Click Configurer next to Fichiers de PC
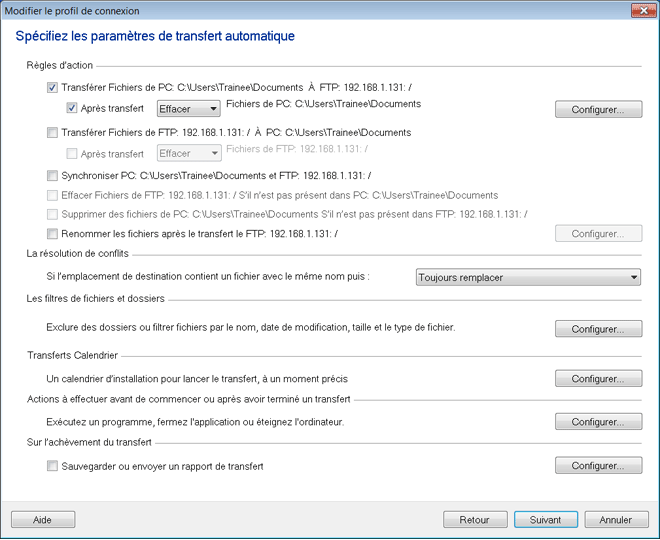The height and width of the screenshot is (540, 660). click(x=598, y=109)
